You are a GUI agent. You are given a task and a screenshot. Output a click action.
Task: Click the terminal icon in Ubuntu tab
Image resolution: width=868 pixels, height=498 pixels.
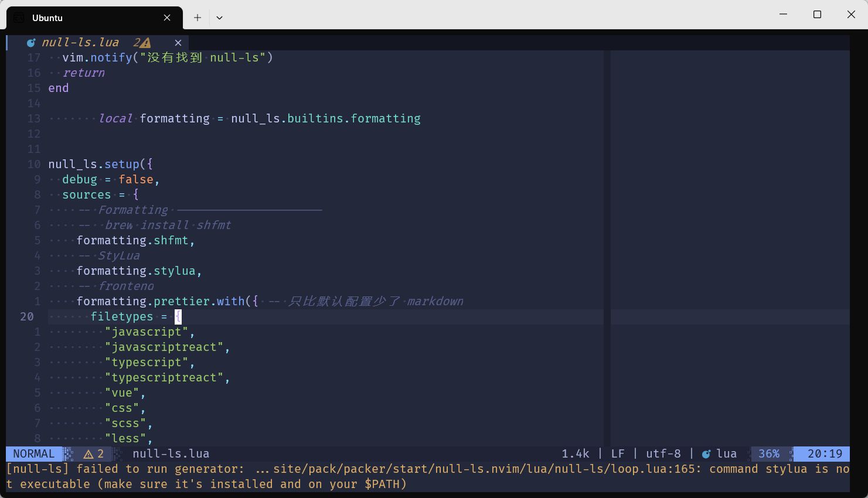point(19,18)
